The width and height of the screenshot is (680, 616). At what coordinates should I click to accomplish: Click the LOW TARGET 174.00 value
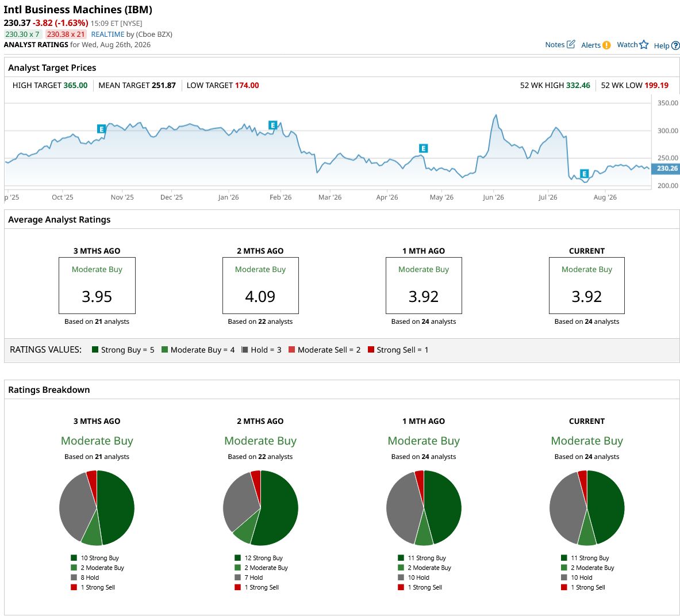click(x=247, y=86)
